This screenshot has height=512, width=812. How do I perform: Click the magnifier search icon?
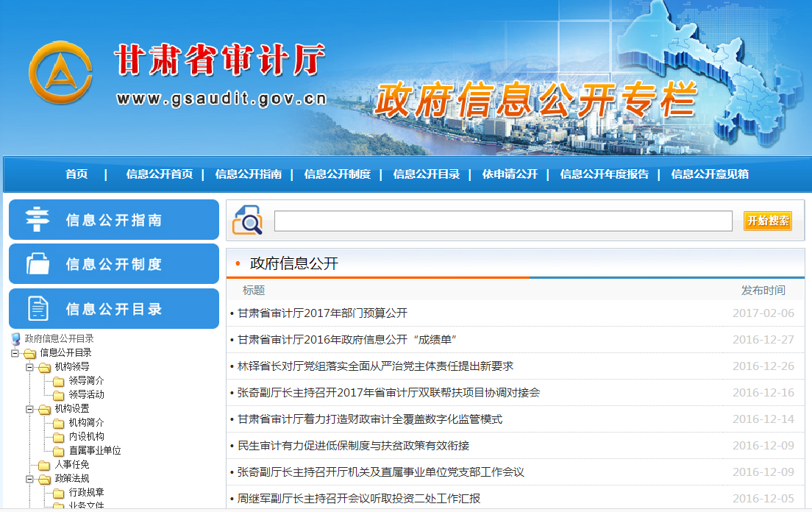coord(247,221)
